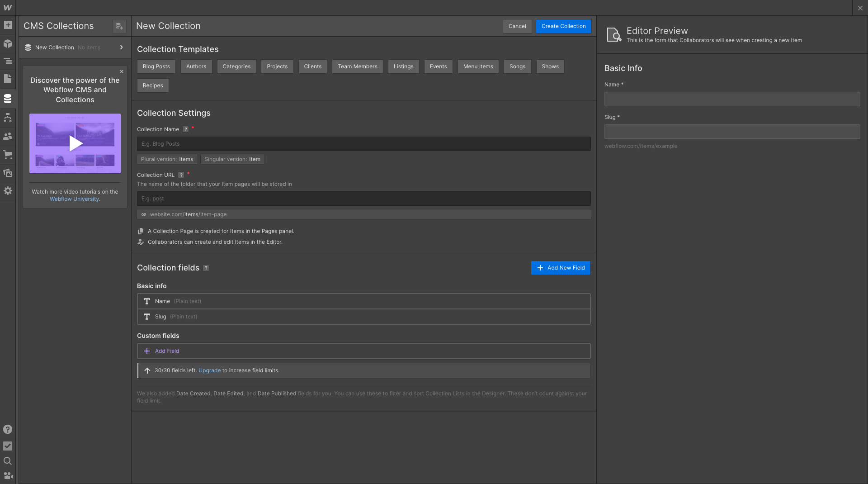The width and height of the screenshot is (868, 484).
Task: Play the CMS tutorial video
Action: click(x=75, y=143)
